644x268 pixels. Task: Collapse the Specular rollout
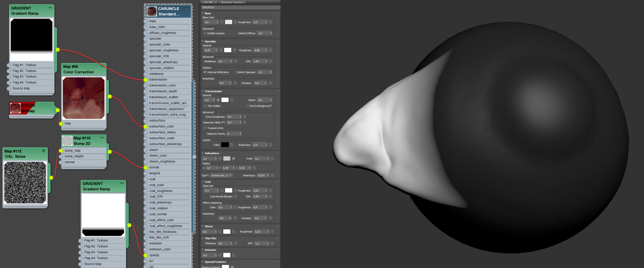(203, 41)
